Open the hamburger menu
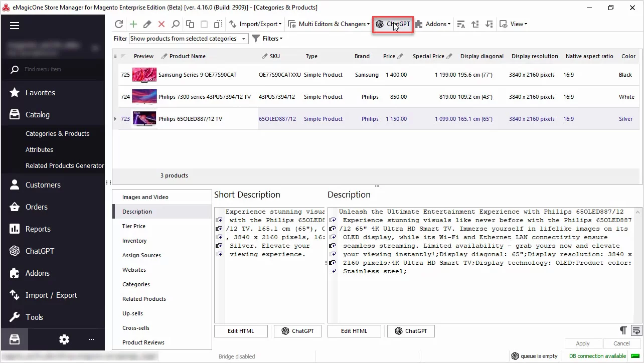The image size is (644, 363). coord(14,26)
